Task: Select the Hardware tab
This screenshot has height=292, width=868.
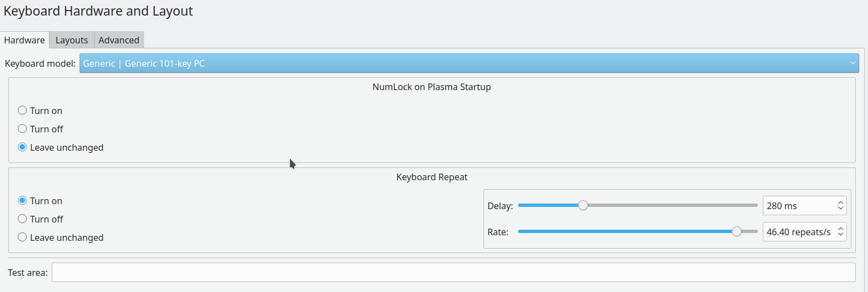Action: pos(24,40)
